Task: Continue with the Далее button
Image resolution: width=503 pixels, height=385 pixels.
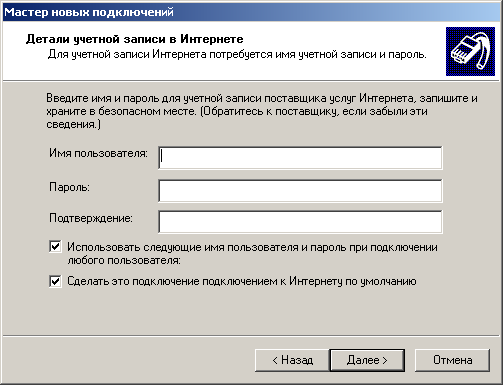Action: [367, 360]
